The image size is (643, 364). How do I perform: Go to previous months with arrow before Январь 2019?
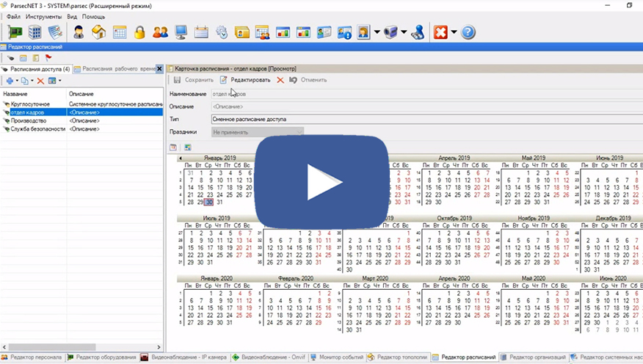click(x=181, y=159)
